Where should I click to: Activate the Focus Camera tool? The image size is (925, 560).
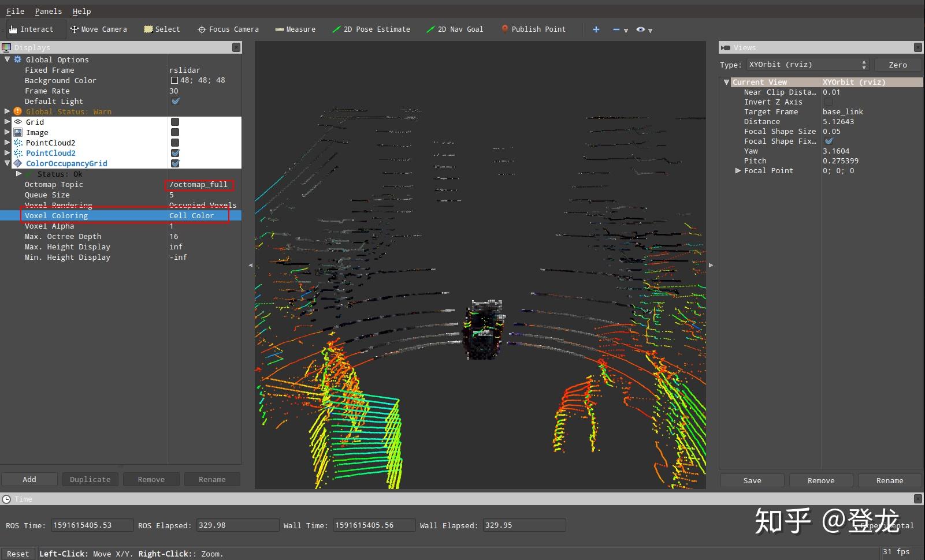click(228, 29)
